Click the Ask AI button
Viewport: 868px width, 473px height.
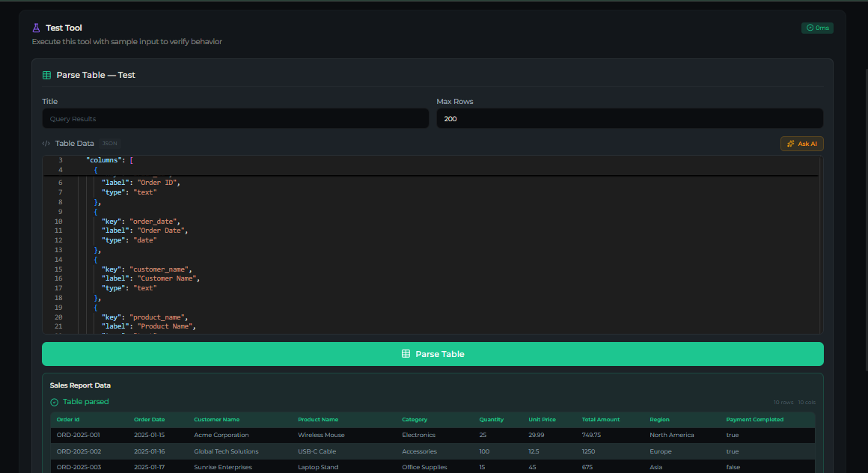[801, 144]
